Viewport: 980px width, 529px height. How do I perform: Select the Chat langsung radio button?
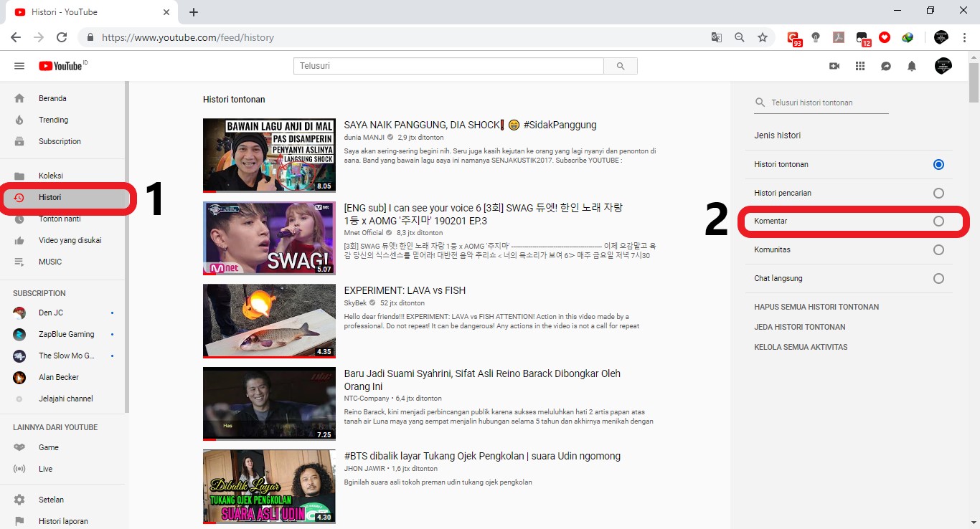(x=938, y=279)
